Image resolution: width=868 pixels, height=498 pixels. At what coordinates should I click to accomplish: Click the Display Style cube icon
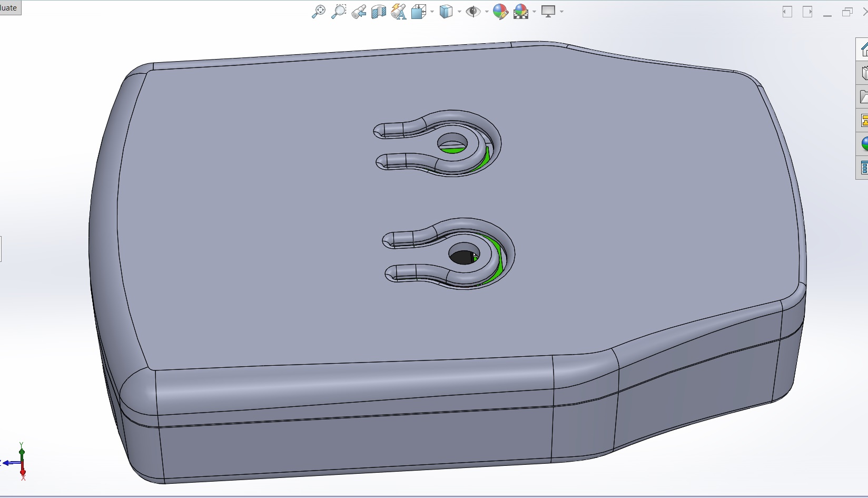pos(446,12)
